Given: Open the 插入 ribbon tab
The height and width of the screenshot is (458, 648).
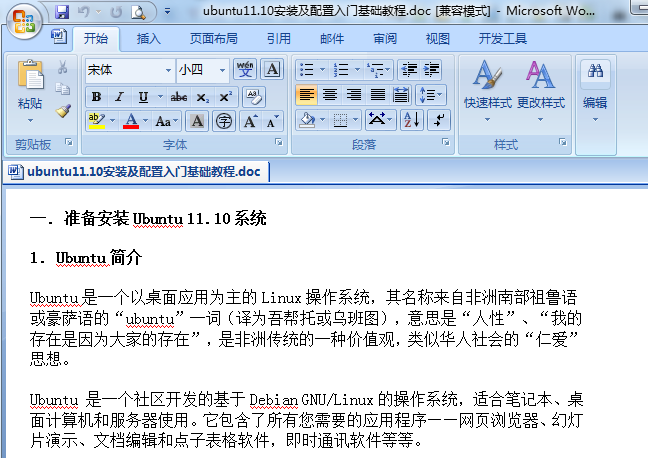Looking at the screenshot, I should 149,38.
